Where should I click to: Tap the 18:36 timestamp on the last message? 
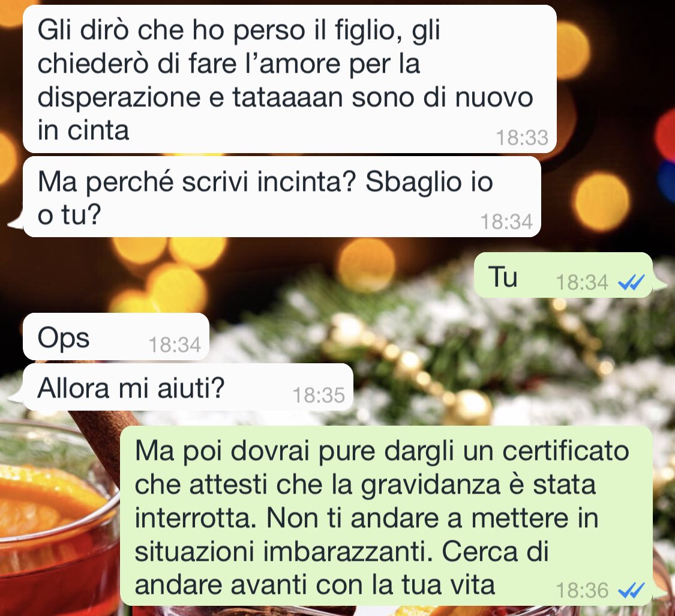[582, 590]
